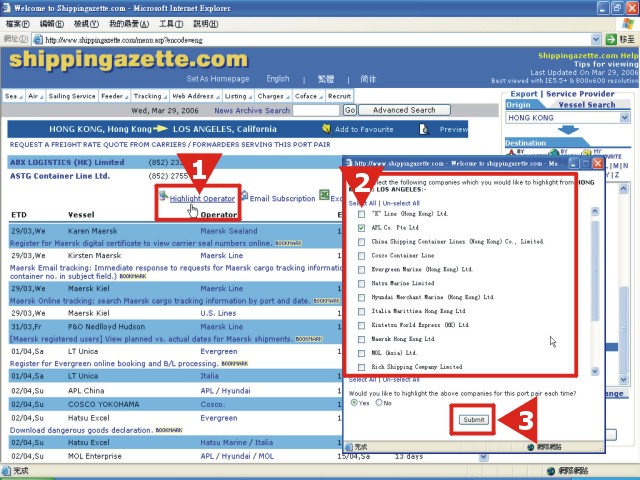The image size is (640, 480).
Task: Open the 我的最愛(A) Favorites menu
Action: pos(129,24)
